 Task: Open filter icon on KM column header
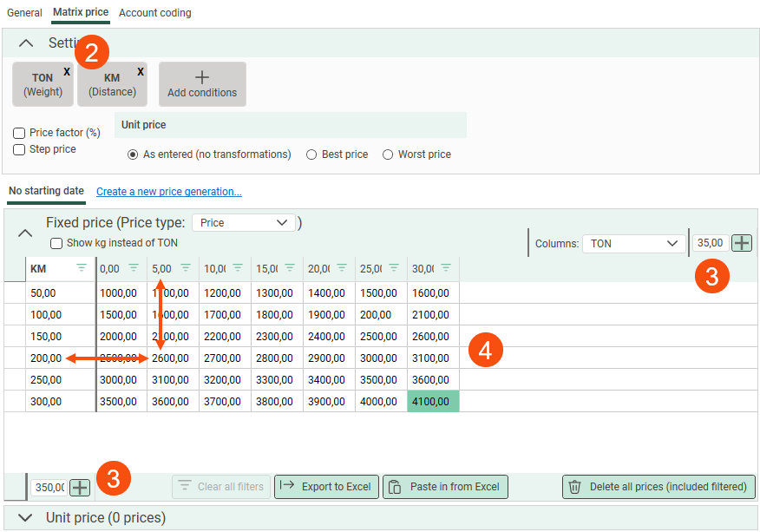pyautogui.click(x=82, y=268)
